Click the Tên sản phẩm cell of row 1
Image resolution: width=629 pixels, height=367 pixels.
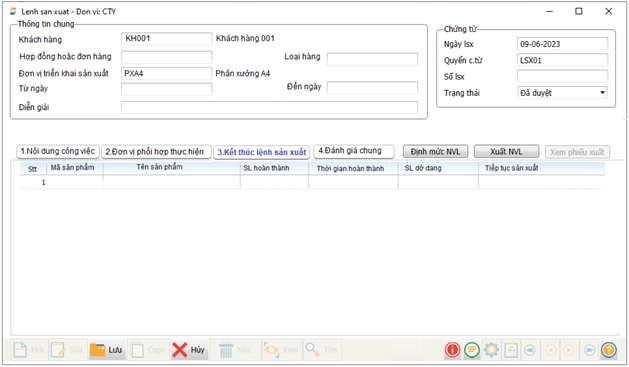[171, 182]
